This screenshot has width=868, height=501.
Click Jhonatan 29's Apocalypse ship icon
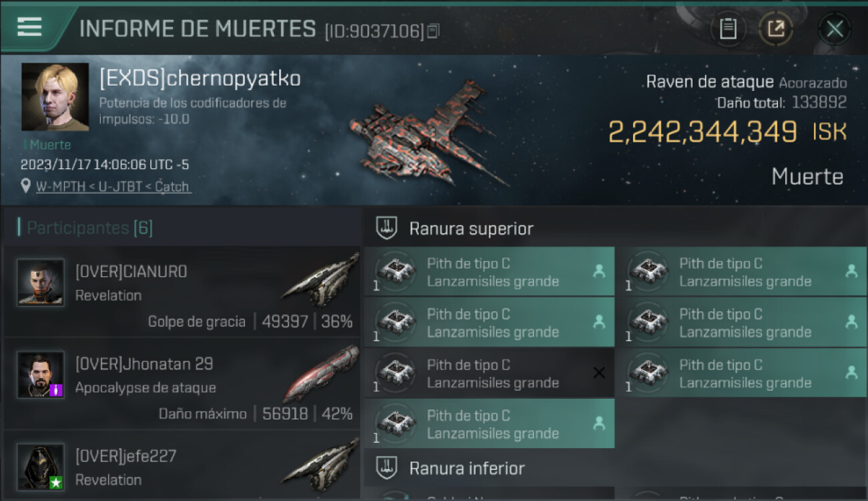coord(321,373)
